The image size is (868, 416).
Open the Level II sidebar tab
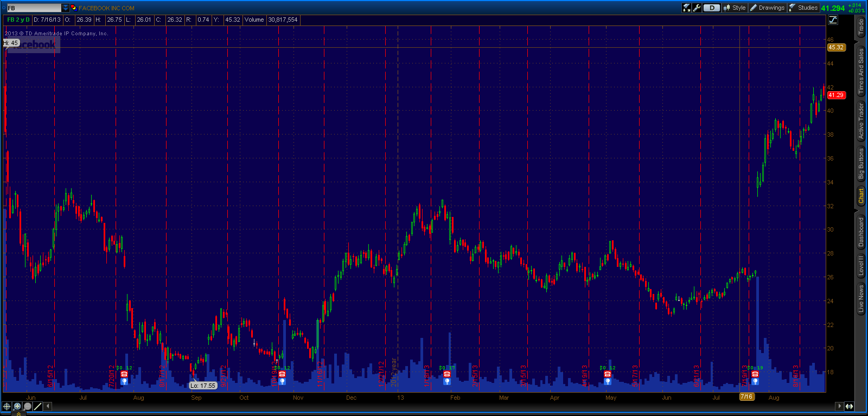tap(861, 265)
